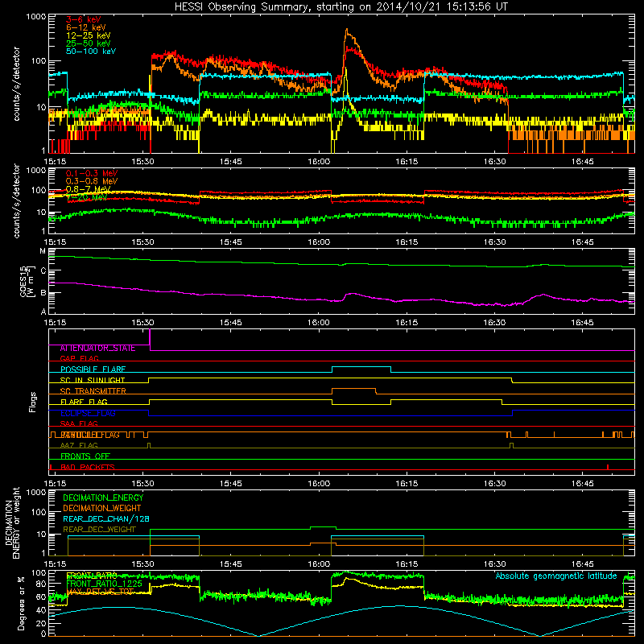The height and width of the screenshot is (644, 644).
Task: Click the HESSI Observing Summary plot title
Action: pos(341,6)
